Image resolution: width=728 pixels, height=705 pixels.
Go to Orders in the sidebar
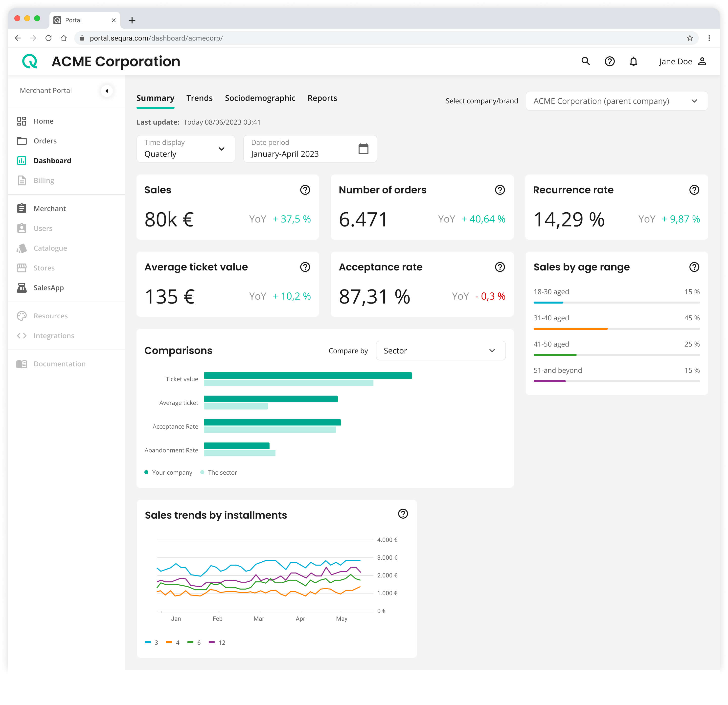pyautogui.click(x=45, y=141)
